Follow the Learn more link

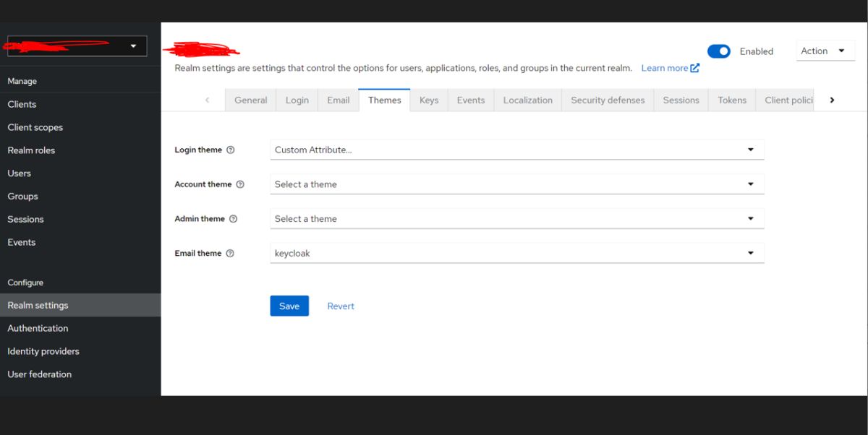tap(671, 68)
